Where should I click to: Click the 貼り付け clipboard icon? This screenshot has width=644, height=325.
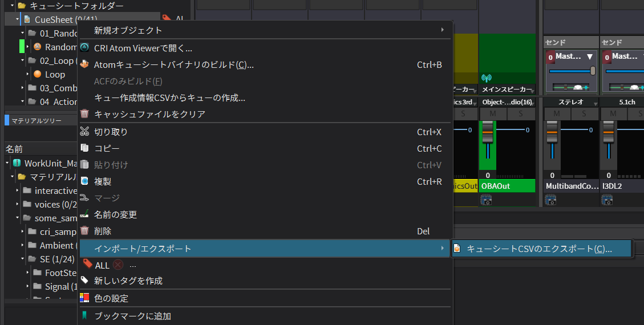[84, 165]
